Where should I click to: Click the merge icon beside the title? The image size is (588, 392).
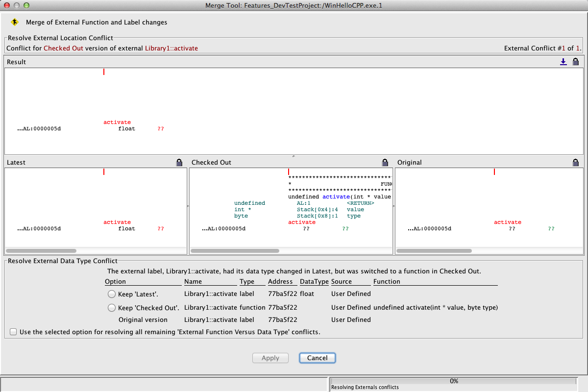pos(15,22)
